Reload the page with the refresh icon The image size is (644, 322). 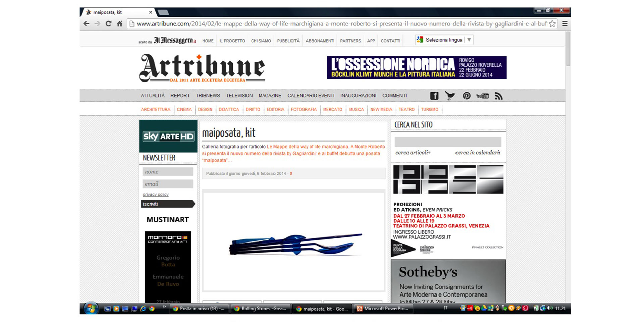[108, 24]
